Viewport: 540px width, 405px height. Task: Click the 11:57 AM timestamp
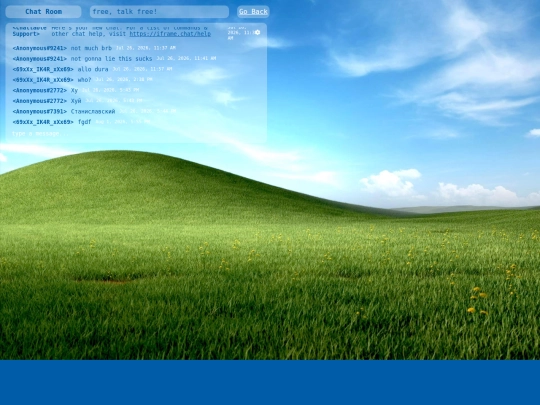[142, 69]
